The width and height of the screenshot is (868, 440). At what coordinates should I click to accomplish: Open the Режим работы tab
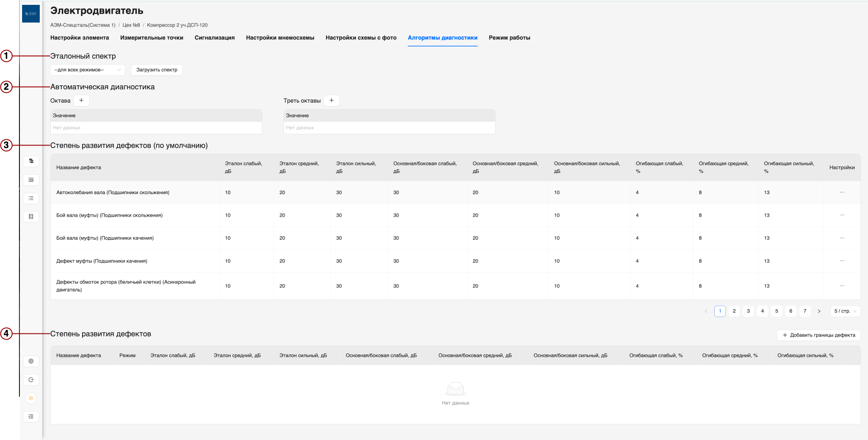click(x=509, y=38)
